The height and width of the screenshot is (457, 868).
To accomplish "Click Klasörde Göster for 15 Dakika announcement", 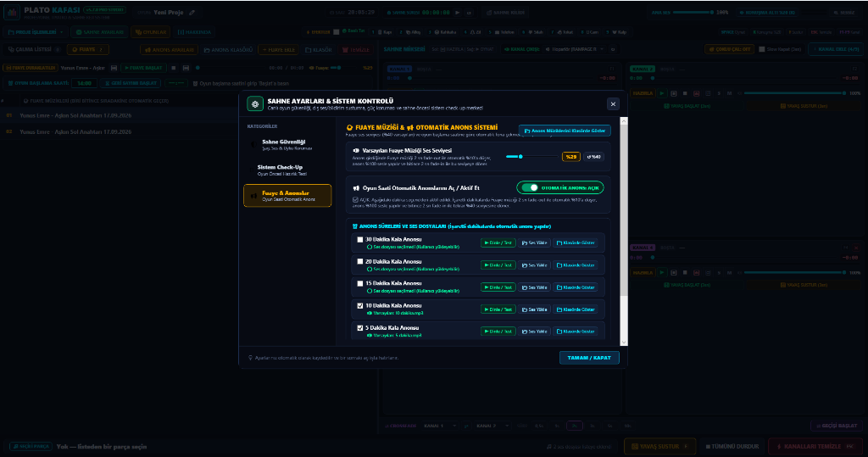I will click(x=576, y=287).
